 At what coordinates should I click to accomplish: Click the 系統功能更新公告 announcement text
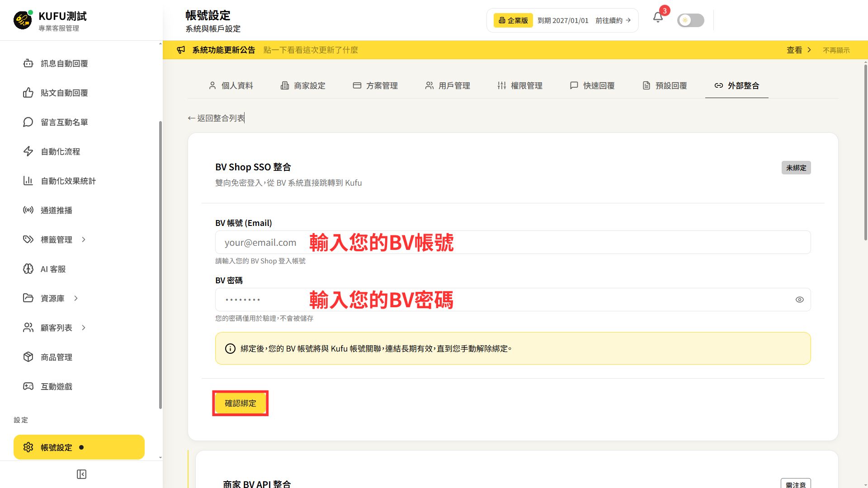pyautogui.click(x=224, y=50)
